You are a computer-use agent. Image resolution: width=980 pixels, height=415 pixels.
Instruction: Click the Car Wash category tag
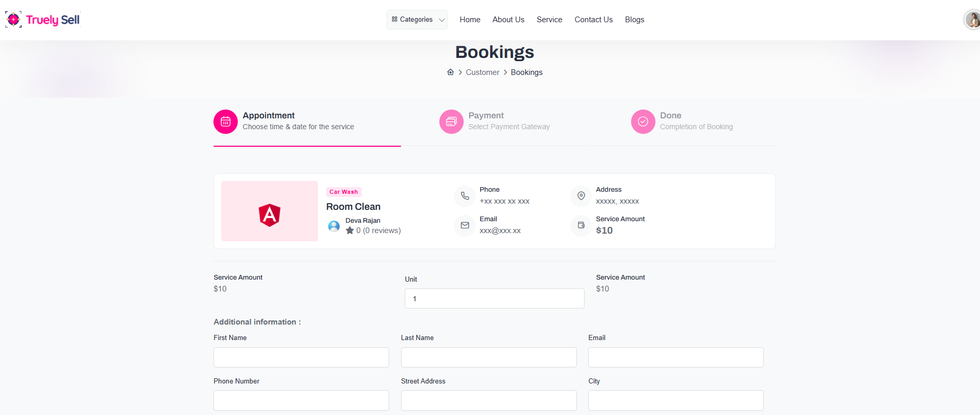344,192
